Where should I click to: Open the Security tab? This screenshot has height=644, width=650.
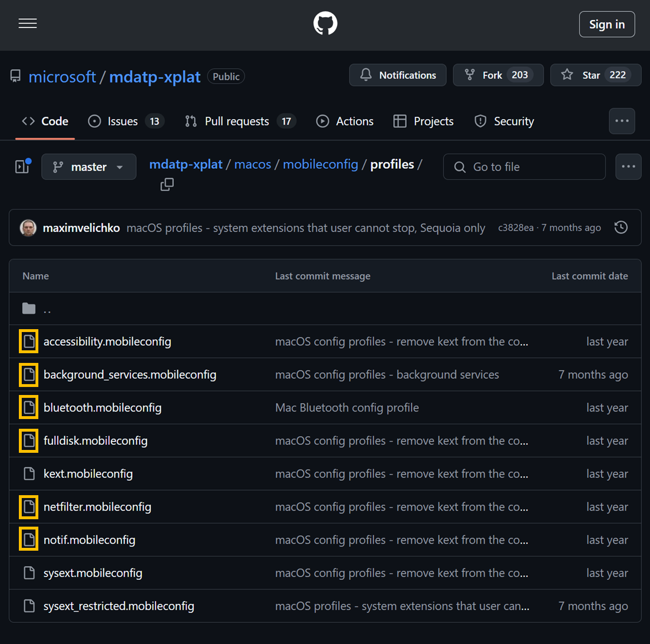[504, 121]
